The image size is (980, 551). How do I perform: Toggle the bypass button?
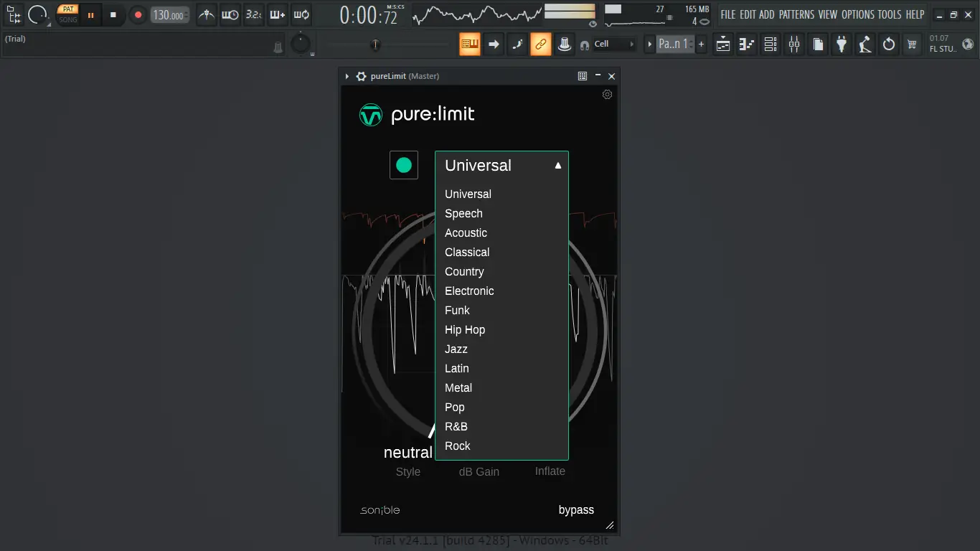click(576, 510)
